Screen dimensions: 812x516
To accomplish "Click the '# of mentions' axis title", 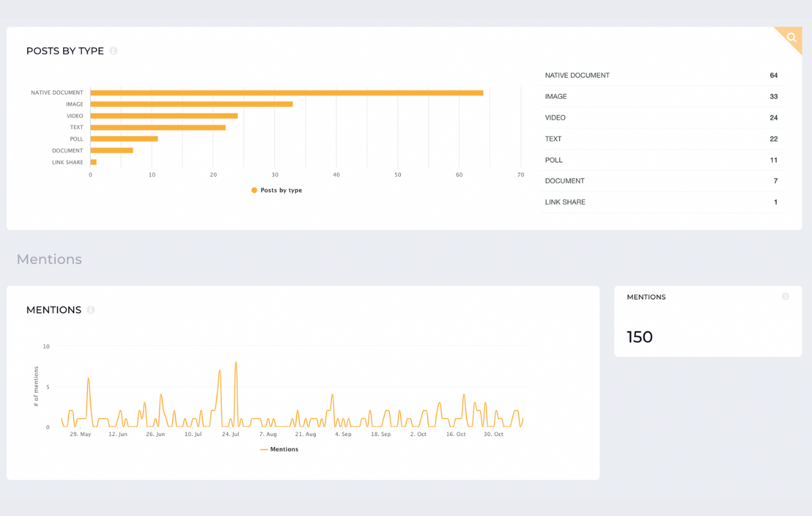I will pyautogui.click(x=36, y=386).
